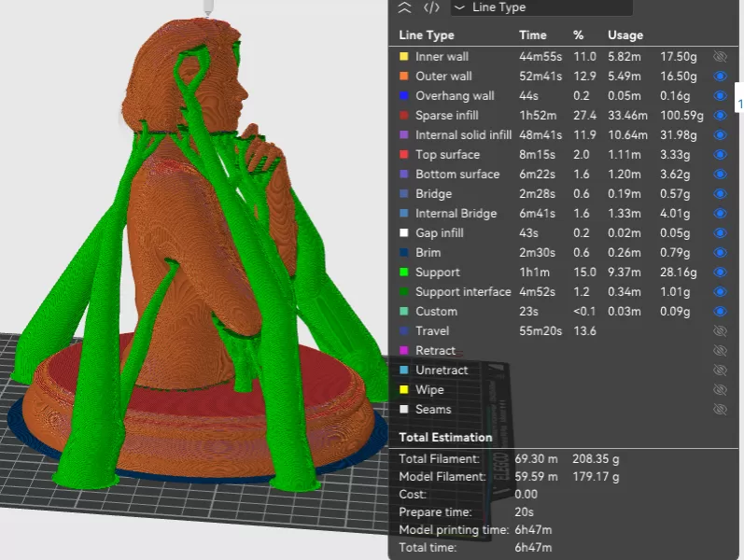This screenshot has width=744, height=560.
Task: Click the Usage column header
Action: (x=625, y=35)
